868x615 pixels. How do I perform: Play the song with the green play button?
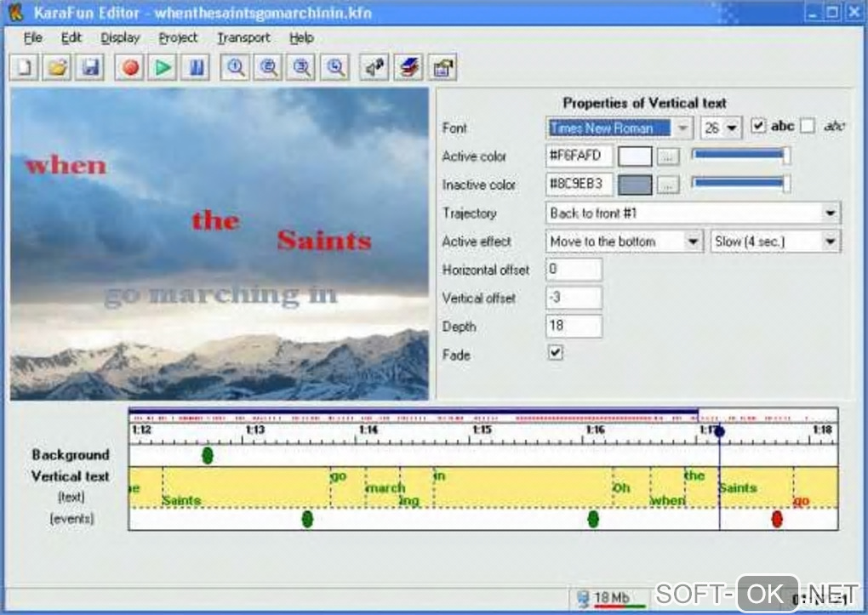163,67
